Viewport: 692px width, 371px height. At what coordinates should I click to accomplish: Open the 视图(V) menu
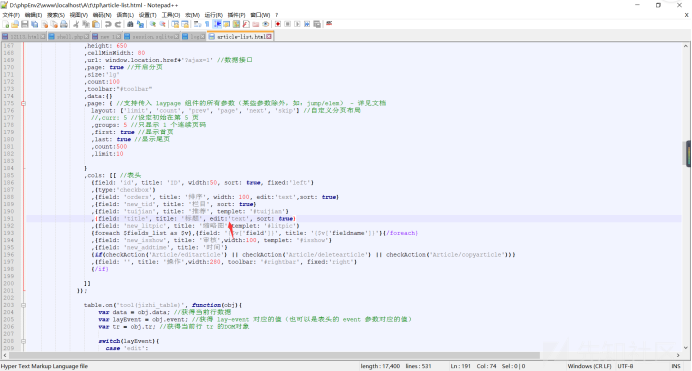(79, 15)
